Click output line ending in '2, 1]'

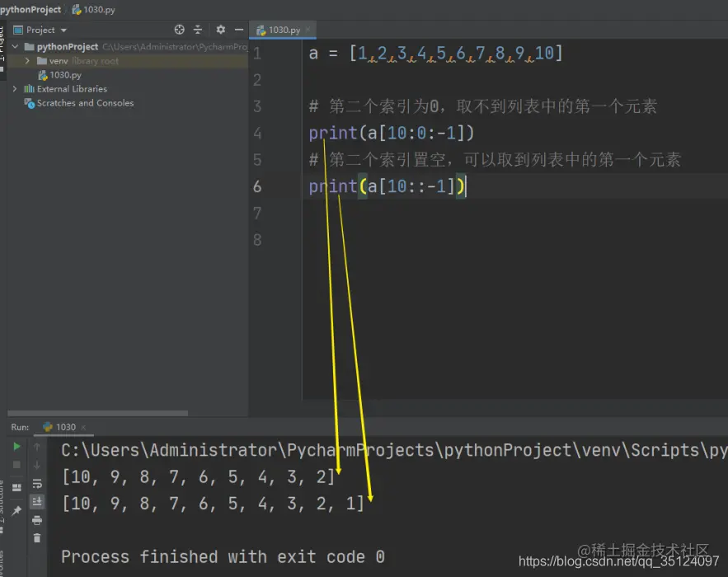click(213, 503)
